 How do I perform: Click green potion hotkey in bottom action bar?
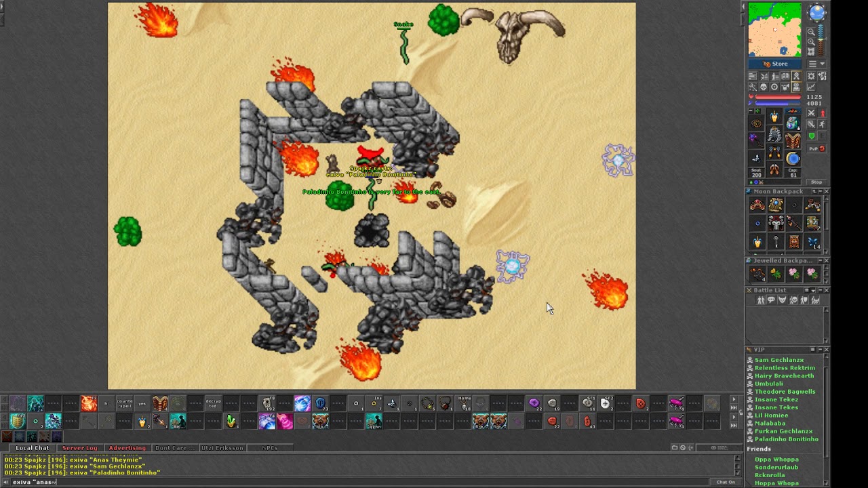click(231, 421)
